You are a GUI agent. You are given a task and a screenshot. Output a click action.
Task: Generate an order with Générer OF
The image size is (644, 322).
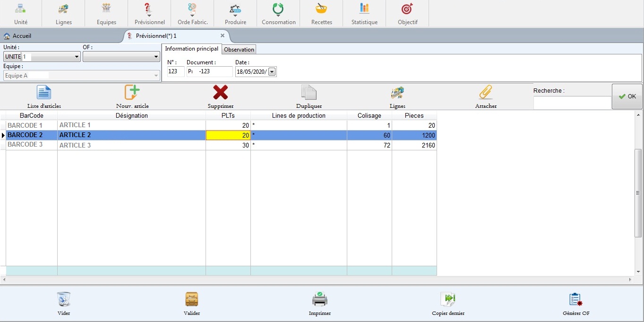(x=576, y=300)
